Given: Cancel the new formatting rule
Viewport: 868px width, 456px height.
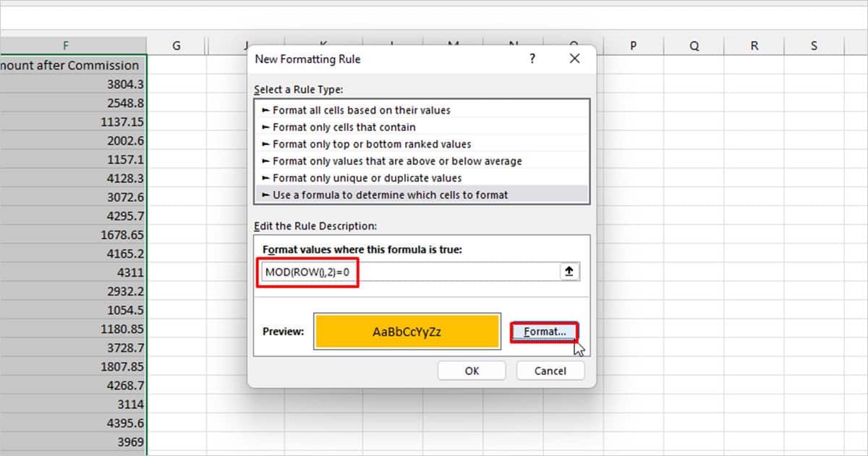Looking at the screenshot, I should (x=550, y=370).
